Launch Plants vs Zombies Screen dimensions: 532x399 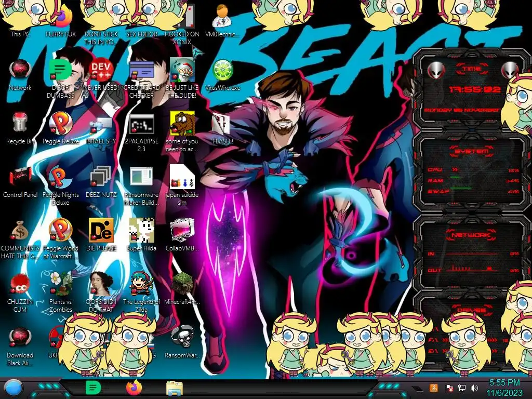pyautogui.click(x=60, y=292)
